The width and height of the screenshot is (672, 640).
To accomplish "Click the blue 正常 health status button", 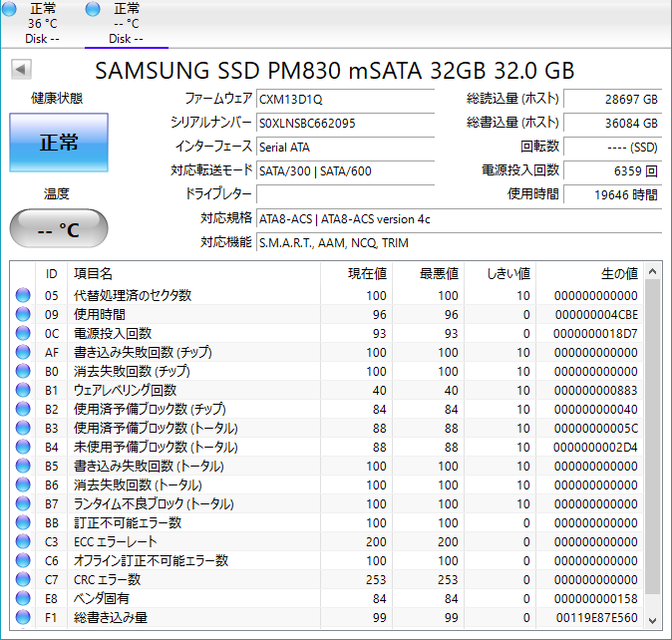I will click(59, 143).
